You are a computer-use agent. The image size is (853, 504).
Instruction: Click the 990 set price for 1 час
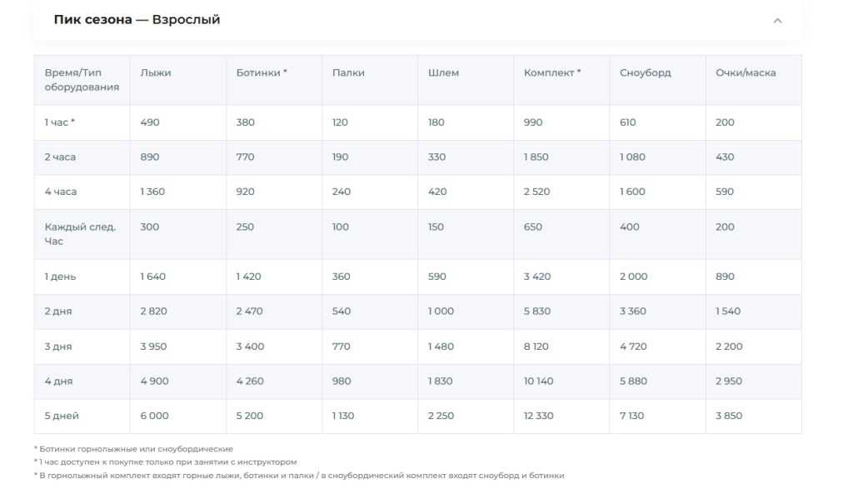(x=533, y=122)
